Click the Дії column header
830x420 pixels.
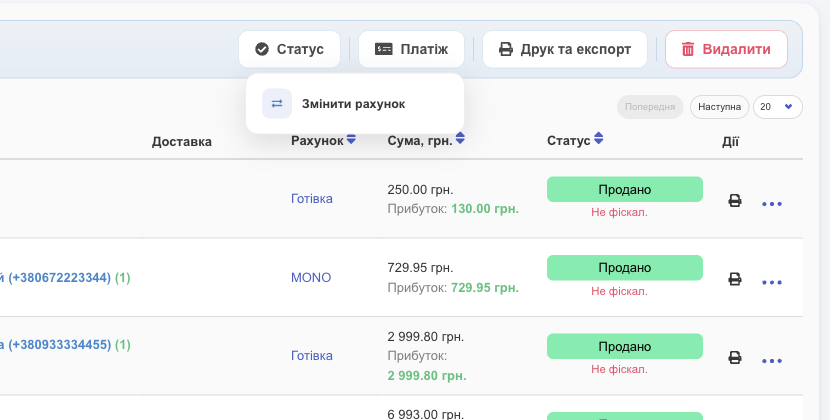click(x=730, y=141)
